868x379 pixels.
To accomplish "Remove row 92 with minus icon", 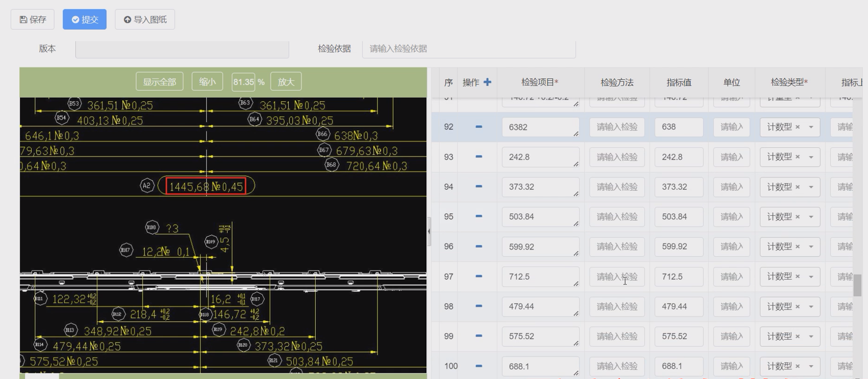I will point(479,127).
